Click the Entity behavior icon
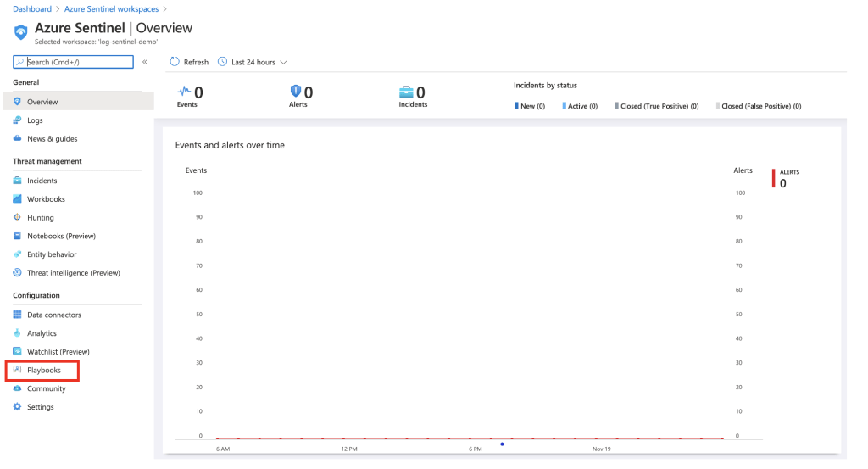Viewport: 868px width, 469px height. coord(18,254)
